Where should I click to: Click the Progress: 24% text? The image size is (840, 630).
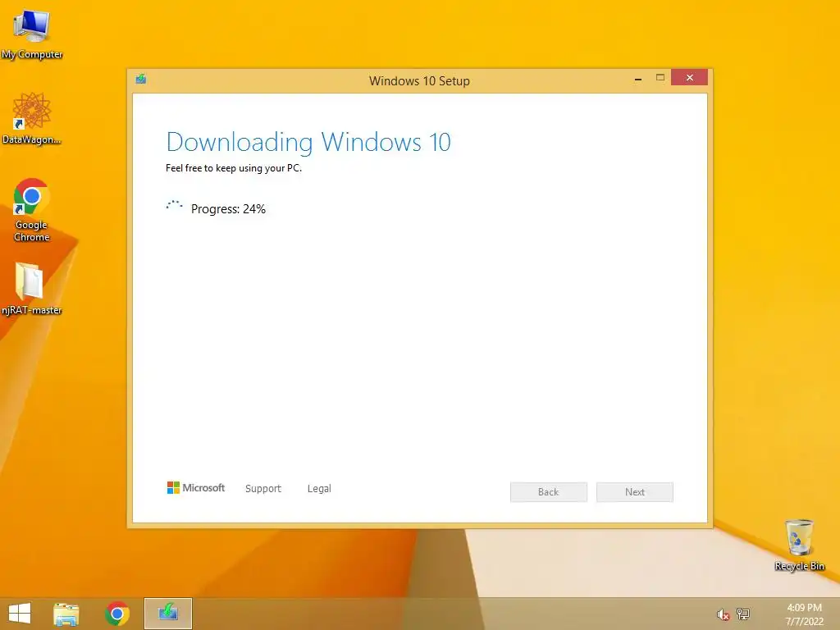pos(228,209)
